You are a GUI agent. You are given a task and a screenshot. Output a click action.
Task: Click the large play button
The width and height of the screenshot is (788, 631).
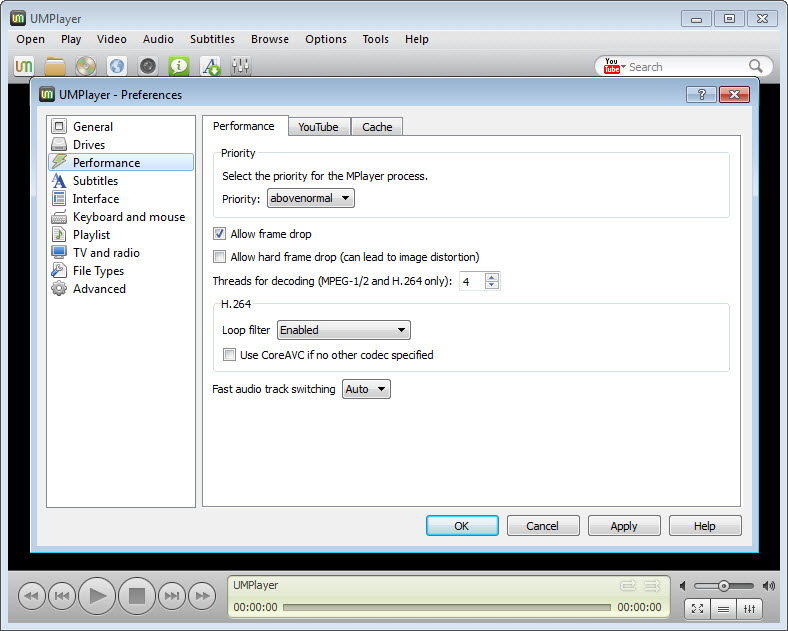97,596
